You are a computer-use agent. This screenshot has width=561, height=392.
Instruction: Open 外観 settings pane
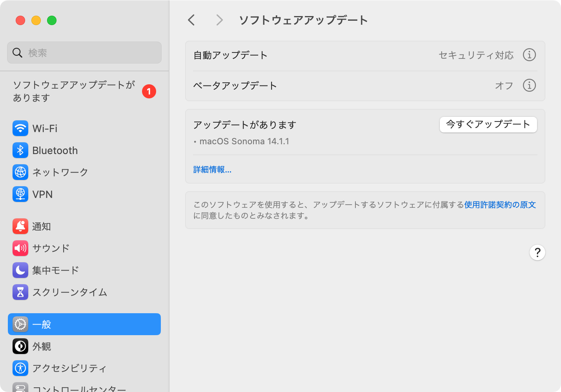coord(42,347)
